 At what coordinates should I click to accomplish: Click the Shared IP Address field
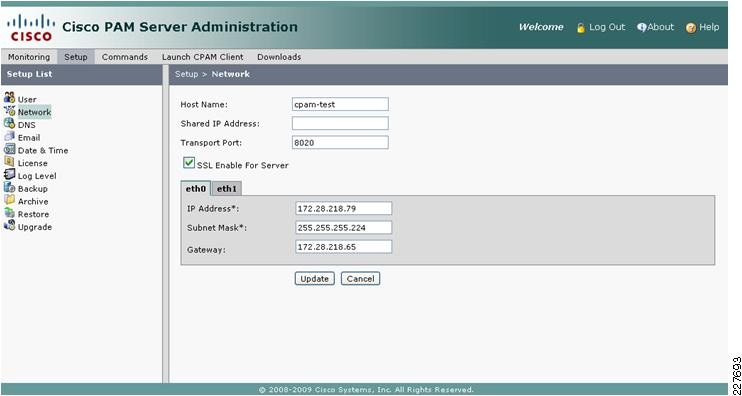(x=340, y=123)
